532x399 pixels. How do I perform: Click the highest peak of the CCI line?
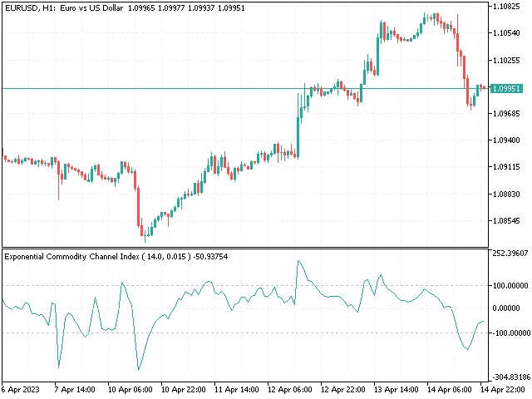pos(298,261)
